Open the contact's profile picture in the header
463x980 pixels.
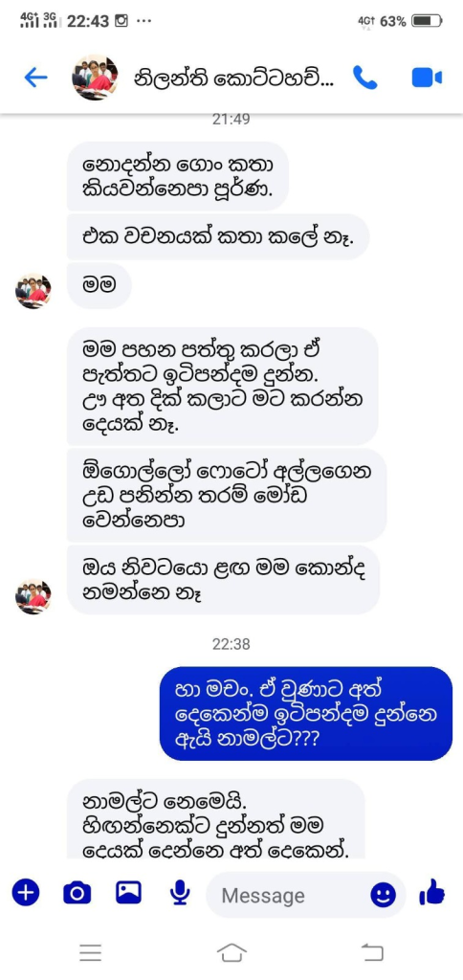pyautogui.click(x=96, y=78)
